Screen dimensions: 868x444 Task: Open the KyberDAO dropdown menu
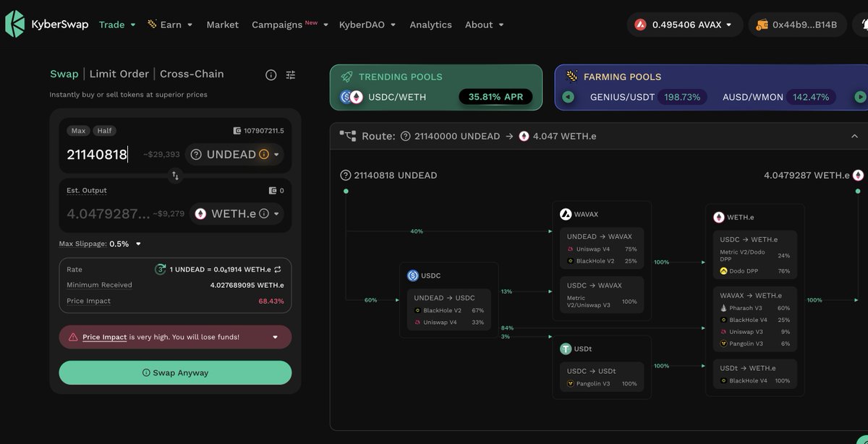pyautogui.click(x=367, y=25)
